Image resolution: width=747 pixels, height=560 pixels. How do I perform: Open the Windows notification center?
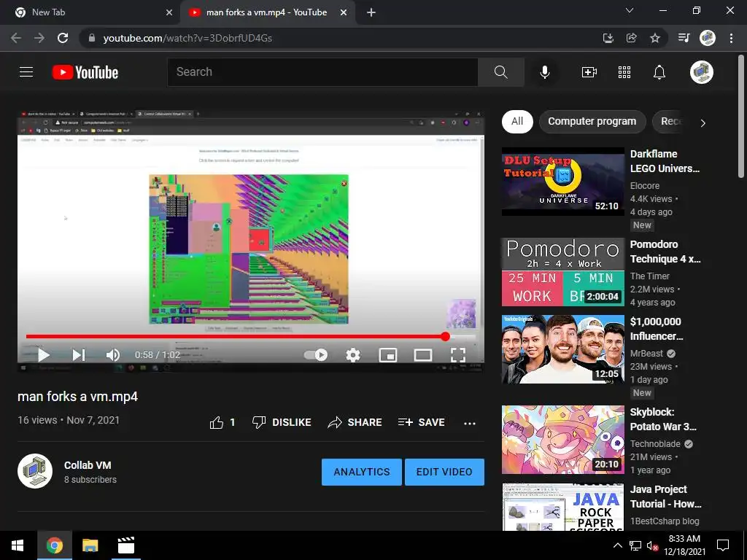coord(723,545)
